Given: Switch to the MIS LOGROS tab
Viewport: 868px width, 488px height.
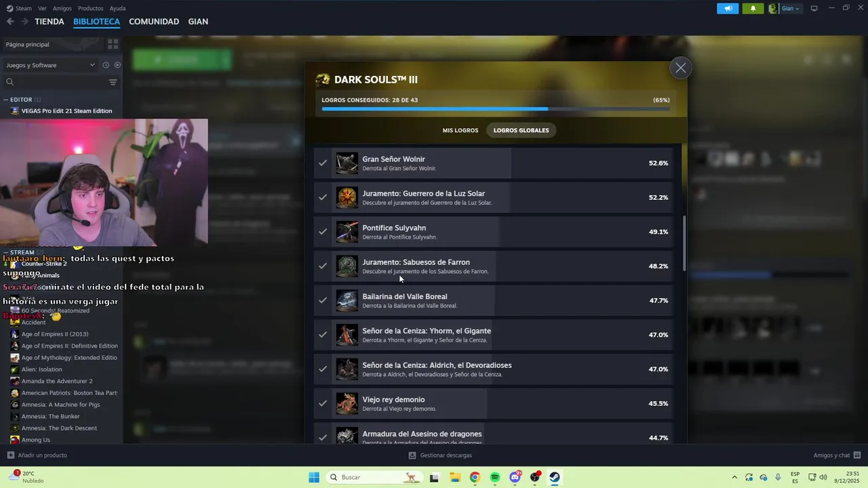Looking at the screenshot, I should pos(460,130).
